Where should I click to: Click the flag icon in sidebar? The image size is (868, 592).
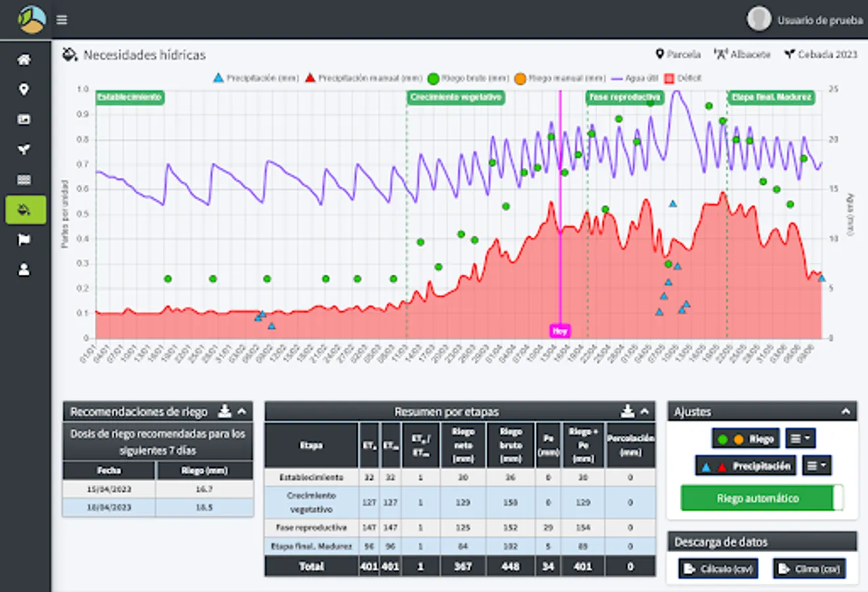[x=24, y=240]
